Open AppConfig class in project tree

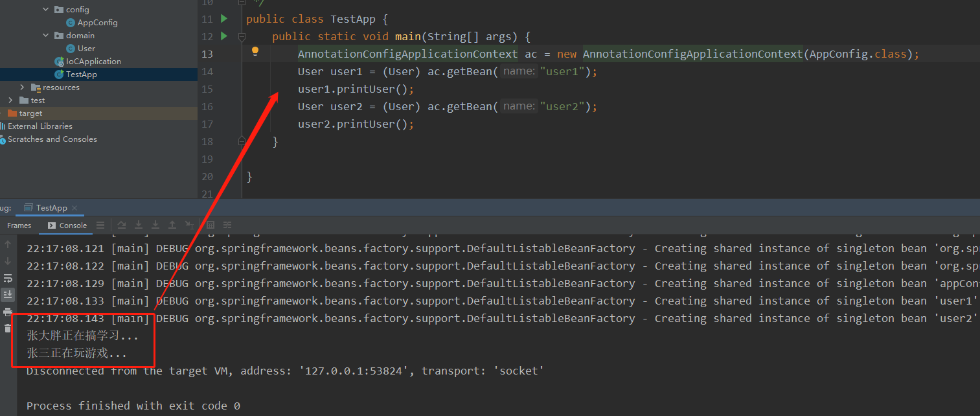tap(92, 22)
